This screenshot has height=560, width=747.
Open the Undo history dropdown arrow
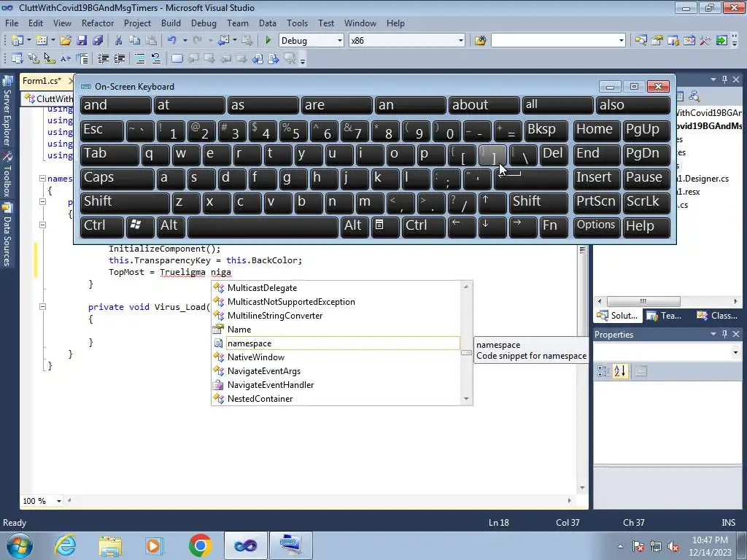[185, 41]
